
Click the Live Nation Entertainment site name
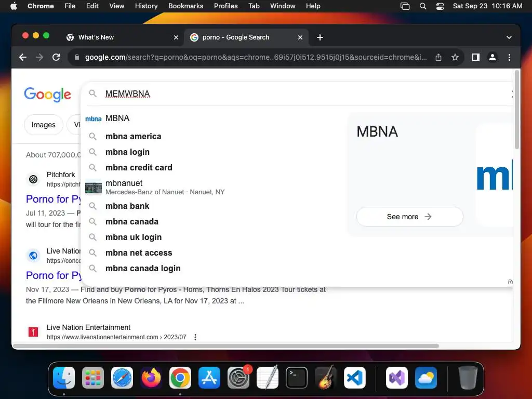(x=88, y=327)
